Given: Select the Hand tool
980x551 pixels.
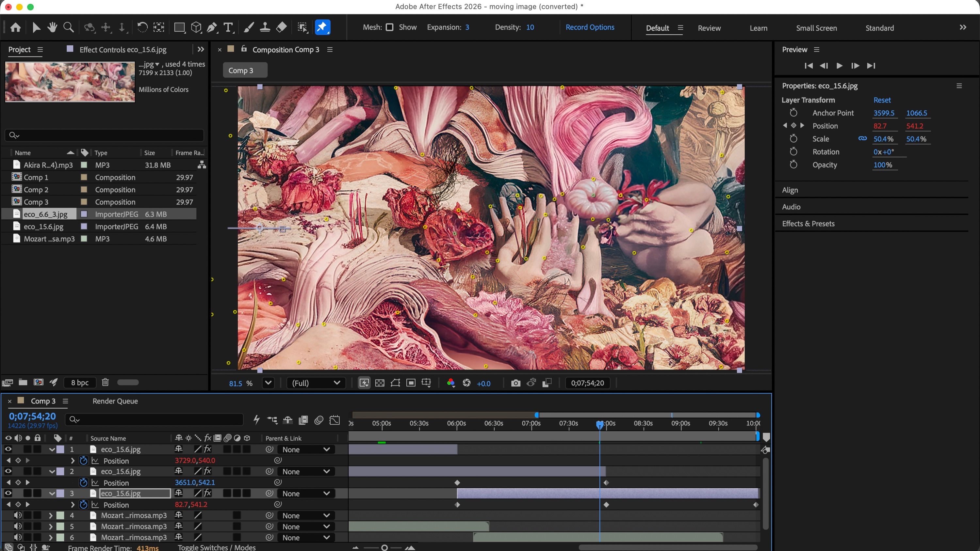Looking at the screenshot, I should 53,27.
